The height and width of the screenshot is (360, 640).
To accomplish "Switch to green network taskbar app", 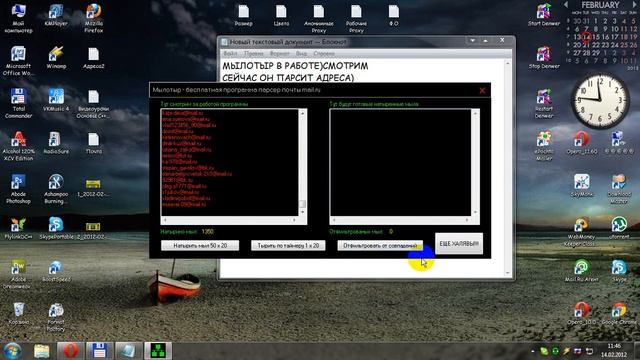I will tap(158, 351).
